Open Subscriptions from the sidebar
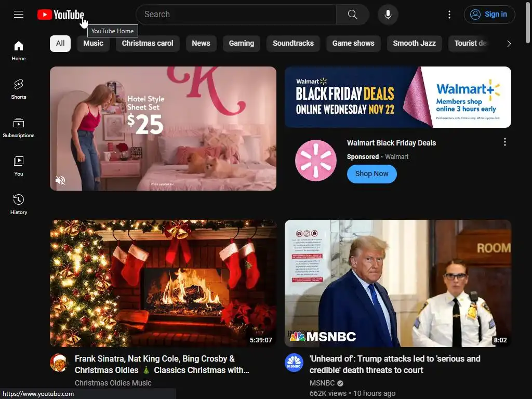 (x=19, y=128)
